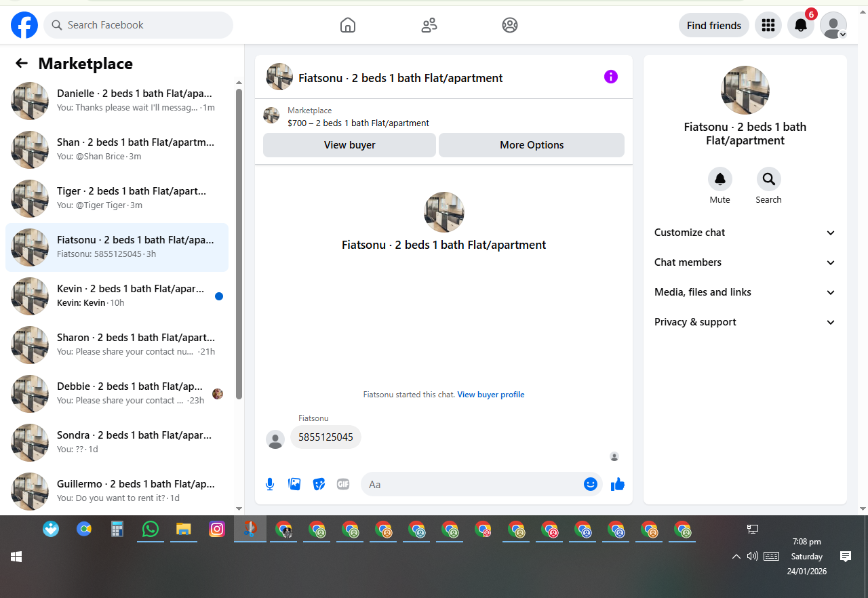Open Calculator from the taskbar
Viewport: 868px width, 598px height.
(117, 529)
